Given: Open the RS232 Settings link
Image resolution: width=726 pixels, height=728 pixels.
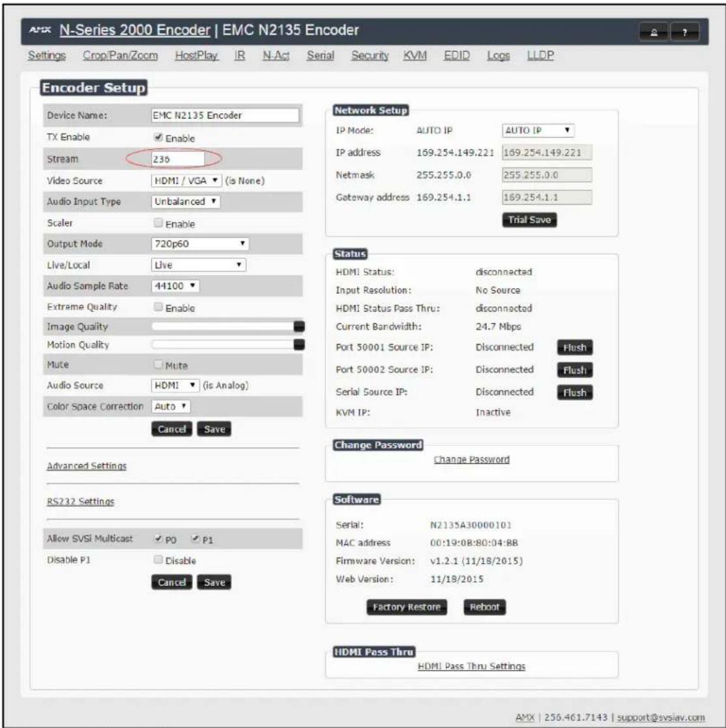Looking at the screenshot, I should (80, 501).
